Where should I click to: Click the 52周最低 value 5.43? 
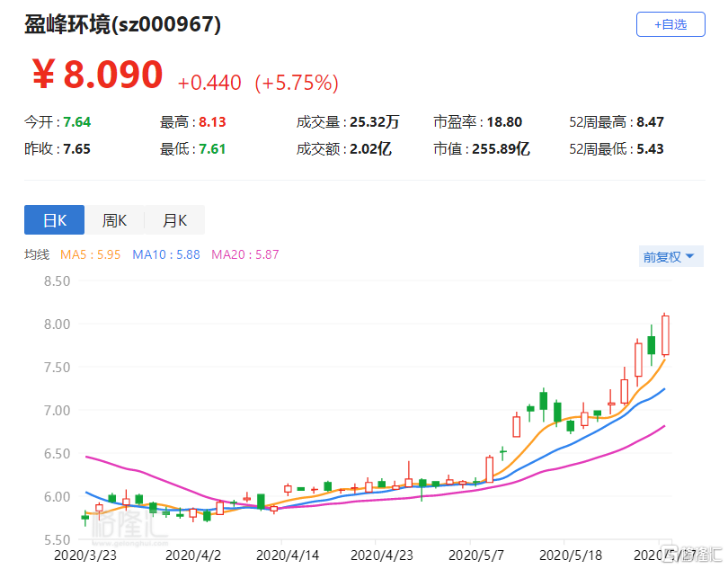pos(650,149)
